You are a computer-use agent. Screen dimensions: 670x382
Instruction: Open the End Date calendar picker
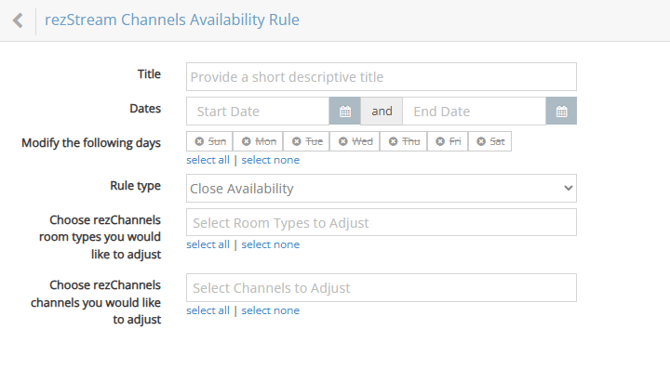(x=561, y=111)
